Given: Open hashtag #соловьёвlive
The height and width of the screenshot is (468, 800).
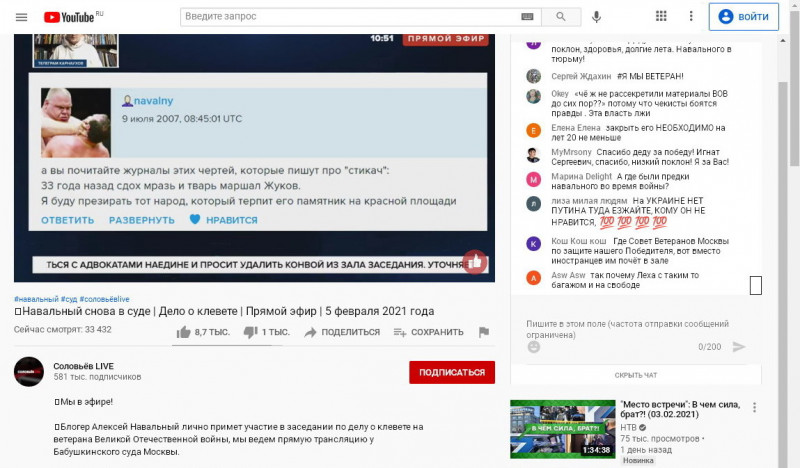Looking at the screenshot, I should (x=105, y=299).
